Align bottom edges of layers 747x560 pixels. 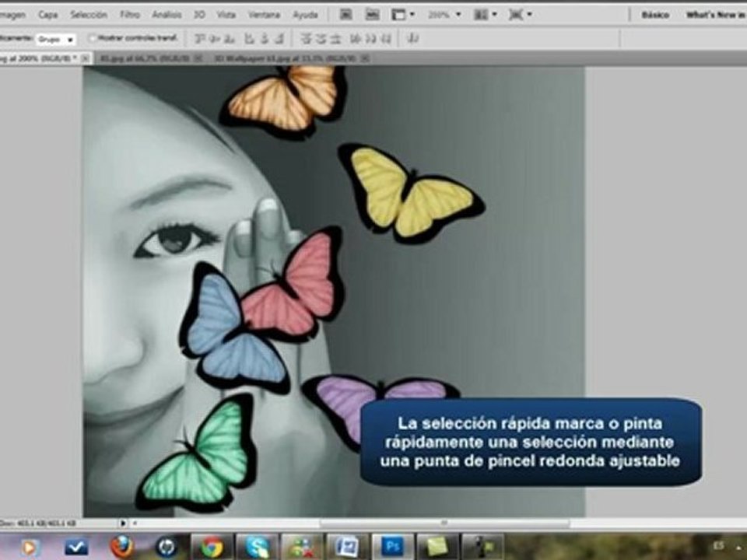point(230,39)
